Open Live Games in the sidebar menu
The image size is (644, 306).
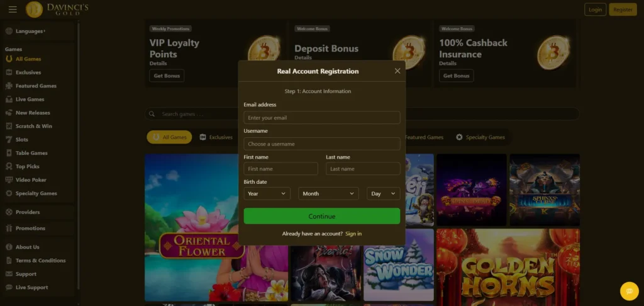[30, 99]
